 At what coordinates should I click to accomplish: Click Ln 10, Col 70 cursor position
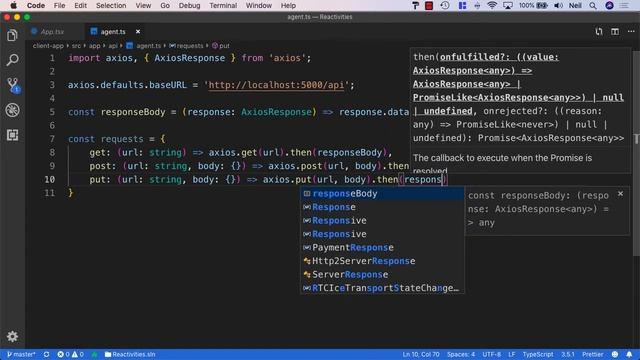(421, 354)
